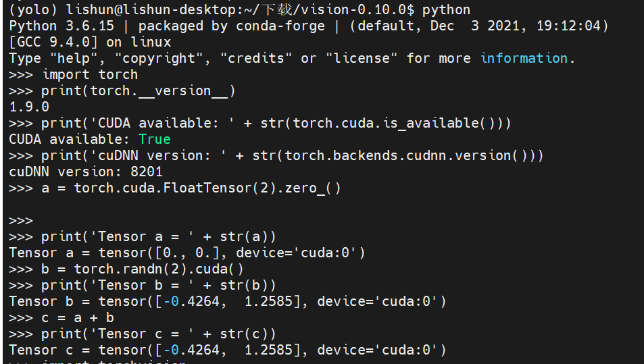This screenshot has height=364, width=644.
Task: Click the "python" command at the shell prompt
Action: (446, 9)
